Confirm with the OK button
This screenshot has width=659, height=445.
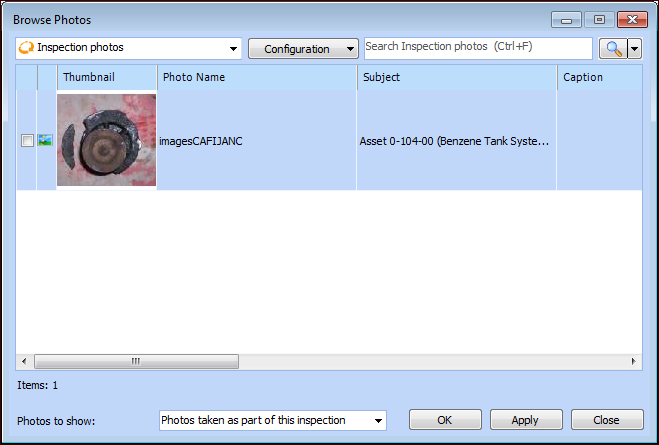coord(445,420)
